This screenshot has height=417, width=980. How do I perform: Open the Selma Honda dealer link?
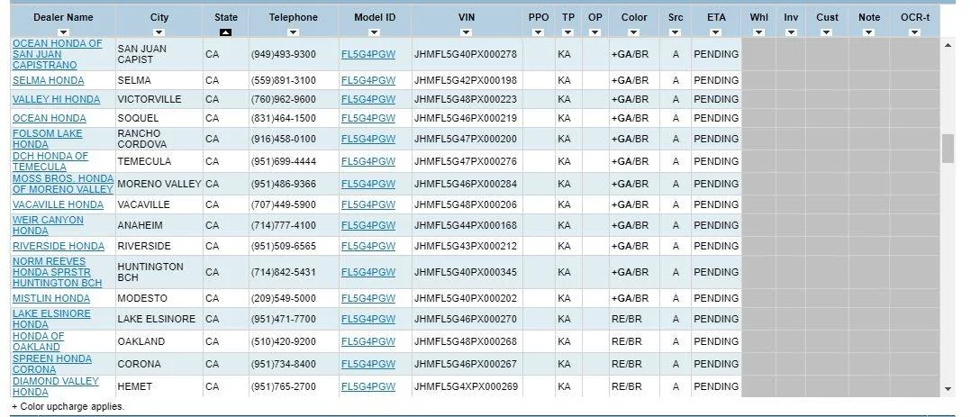pos(48,81)
